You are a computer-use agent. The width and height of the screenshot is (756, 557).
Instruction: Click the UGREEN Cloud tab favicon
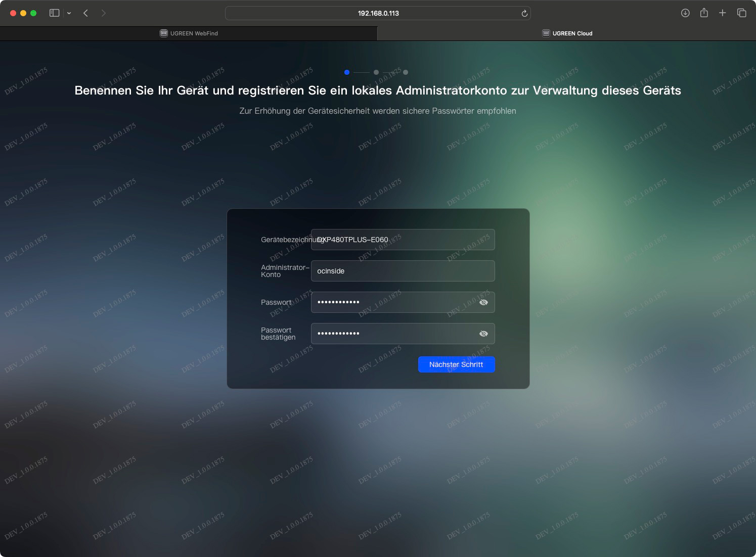(546, 33)
